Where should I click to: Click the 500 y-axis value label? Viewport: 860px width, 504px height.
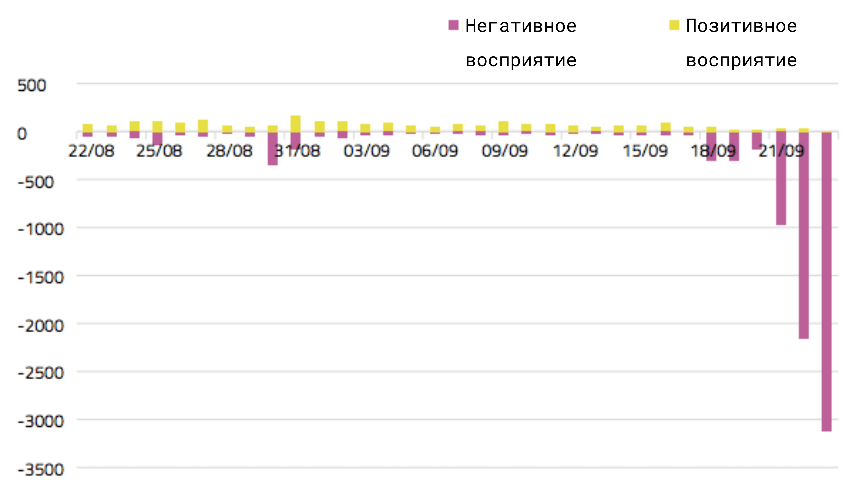pos(32,85)
